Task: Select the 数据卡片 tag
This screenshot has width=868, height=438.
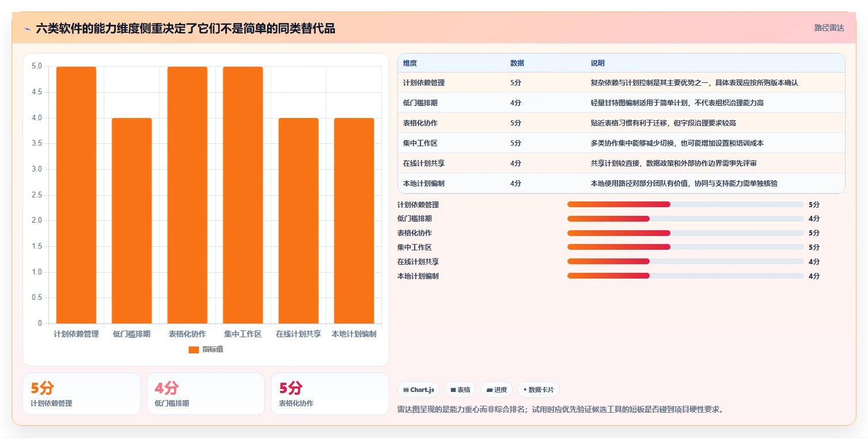Action: pos(538,390)
